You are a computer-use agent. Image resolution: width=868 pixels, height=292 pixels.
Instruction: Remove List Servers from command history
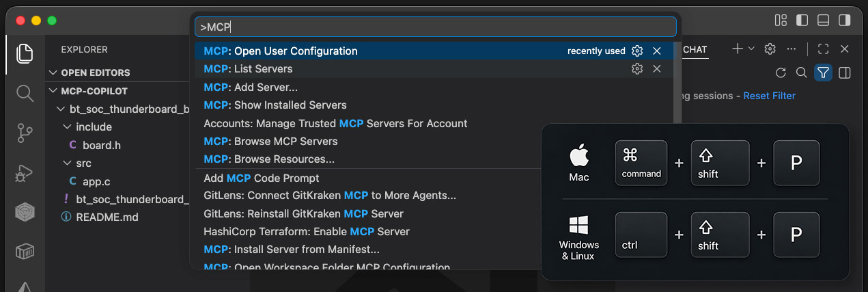(656, 69)
